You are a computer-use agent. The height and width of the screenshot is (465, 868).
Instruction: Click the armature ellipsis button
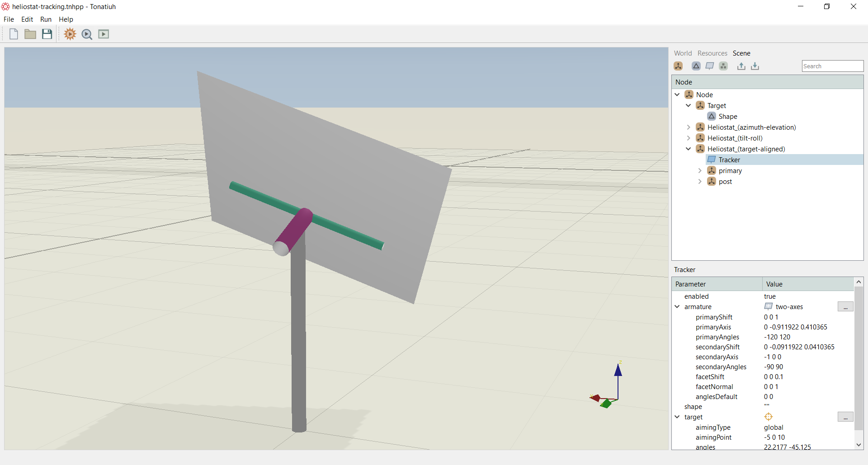[845, 307]
